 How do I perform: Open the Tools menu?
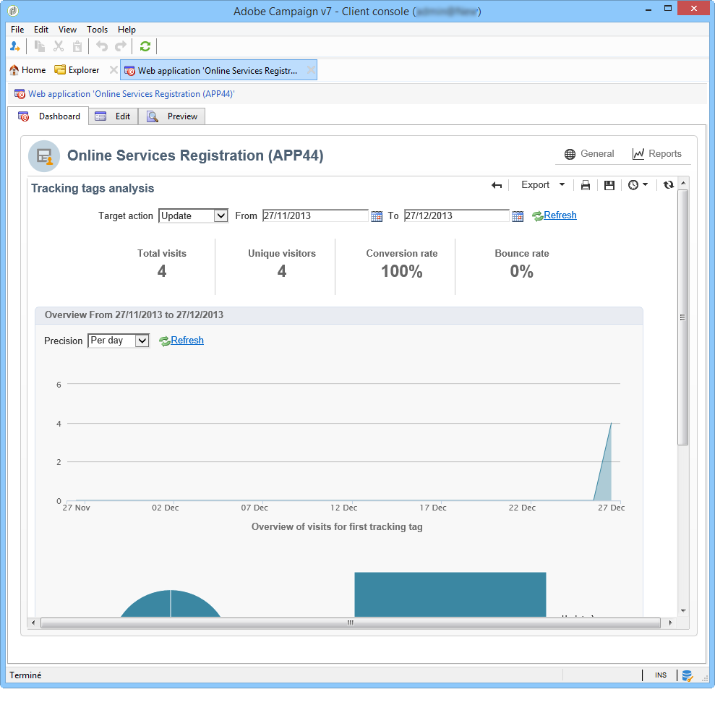pos(97,29)
